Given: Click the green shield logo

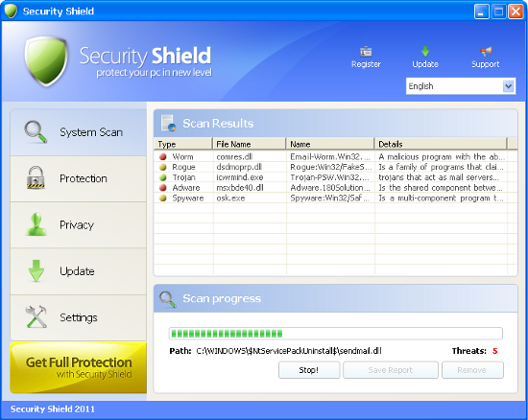Looking at the screenshot, I should point(46,60).
